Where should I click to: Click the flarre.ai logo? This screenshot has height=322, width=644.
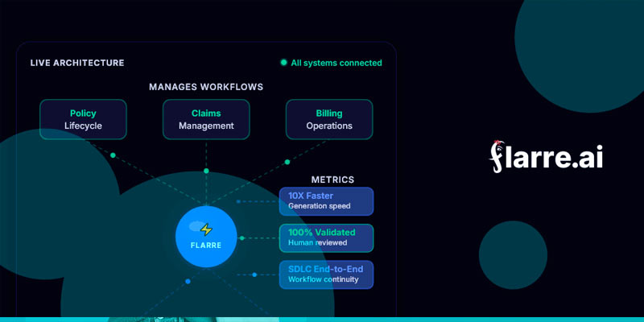click(546, 156)
